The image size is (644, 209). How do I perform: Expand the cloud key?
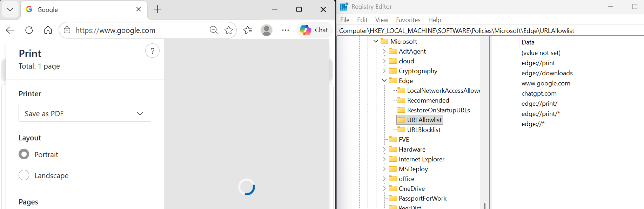coord(384,61)
